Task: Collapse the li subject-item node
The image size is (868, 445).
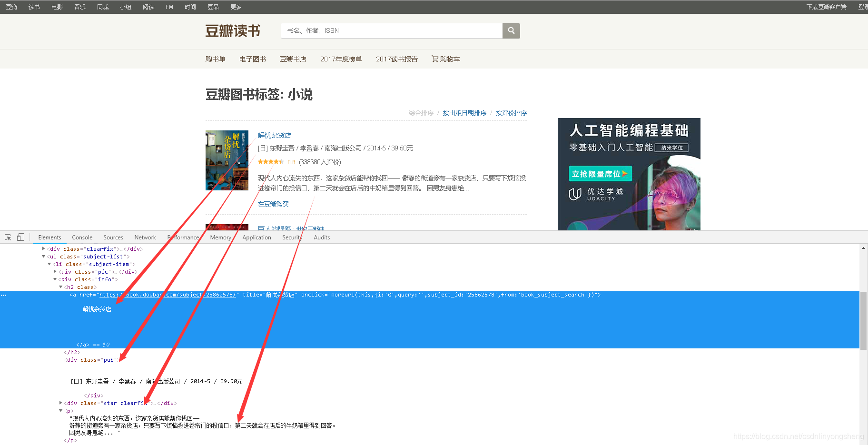Action: point(49,264)
